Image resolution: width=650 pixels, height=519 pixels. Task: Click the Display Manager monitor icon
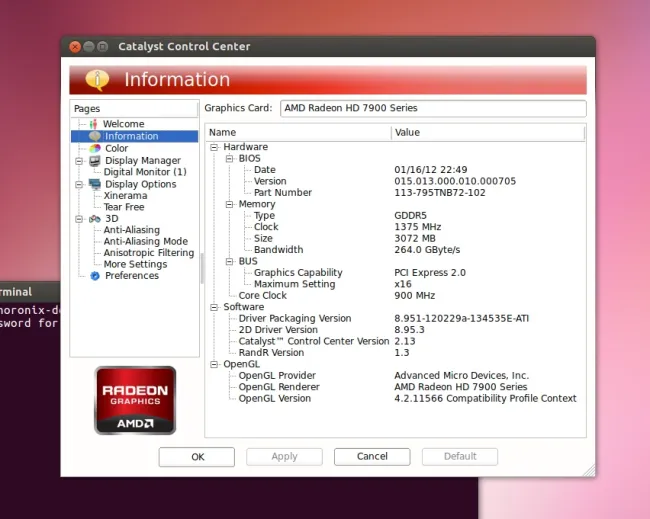pos(95,160)
